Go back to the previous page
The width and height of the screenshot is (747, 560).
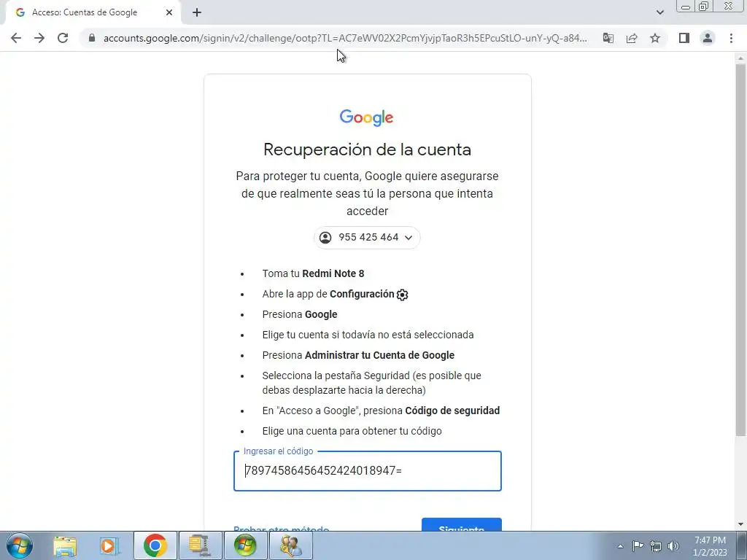tap(16, 38)
